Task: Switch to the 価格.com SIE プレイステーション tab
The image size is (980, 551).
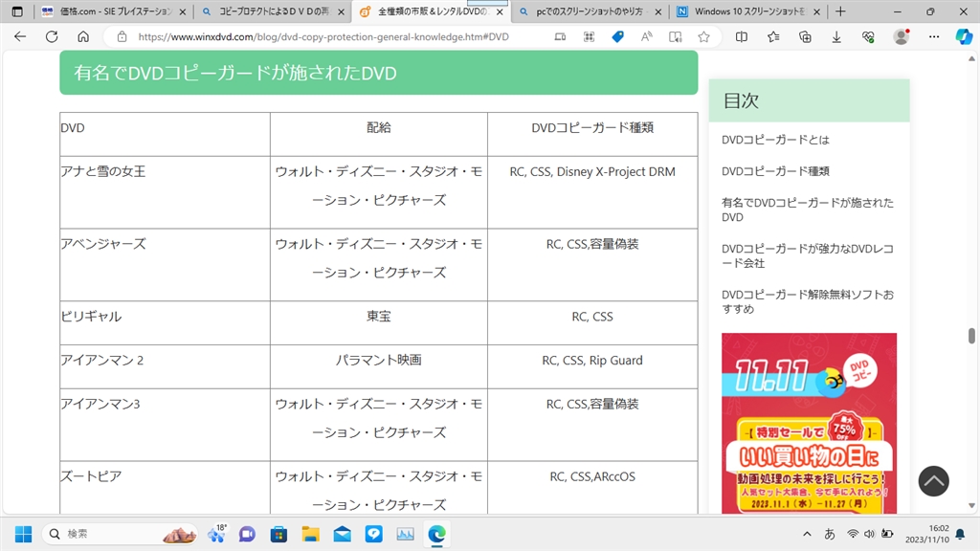Action: [115, 11]
